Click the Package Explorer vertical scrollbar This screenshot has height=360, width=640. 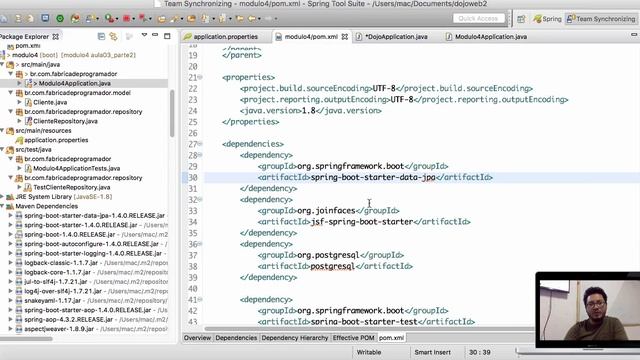(x=172, y=113)
